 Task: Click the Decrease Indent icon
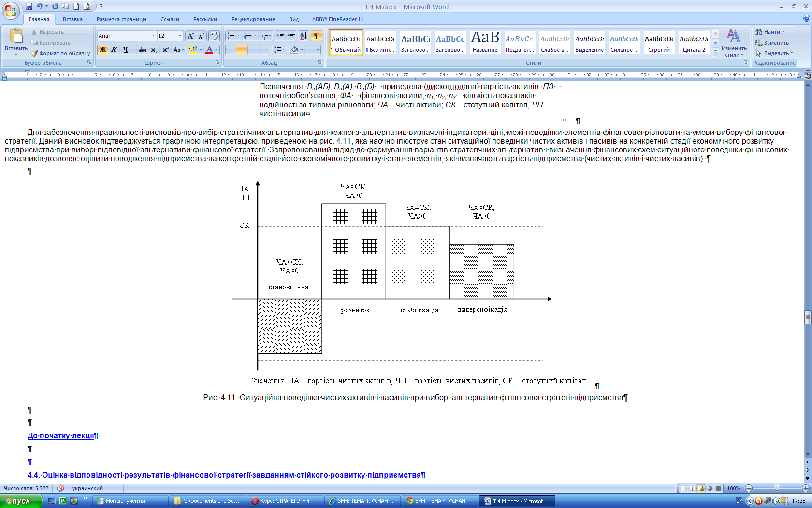point(280,36)
